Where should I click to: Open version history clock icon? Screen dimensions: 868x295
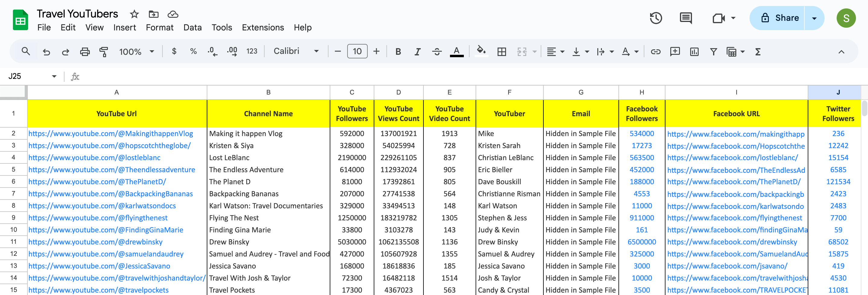click(x=656, y=18)
